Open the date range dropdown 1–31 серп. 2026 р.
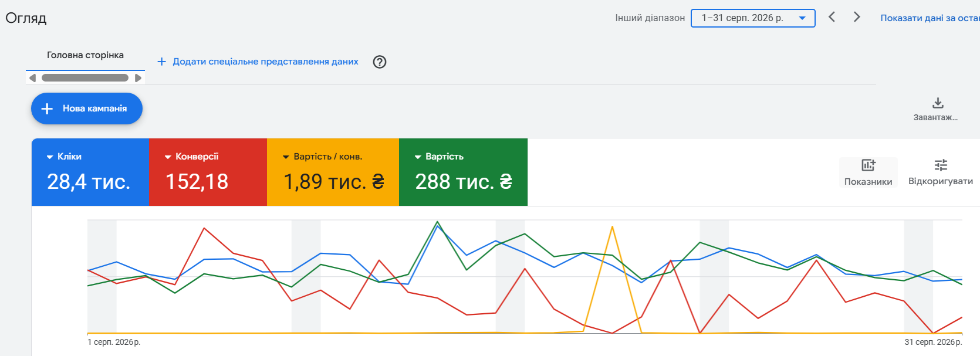The height and width of the screenshot is (356, 980). 753,18
